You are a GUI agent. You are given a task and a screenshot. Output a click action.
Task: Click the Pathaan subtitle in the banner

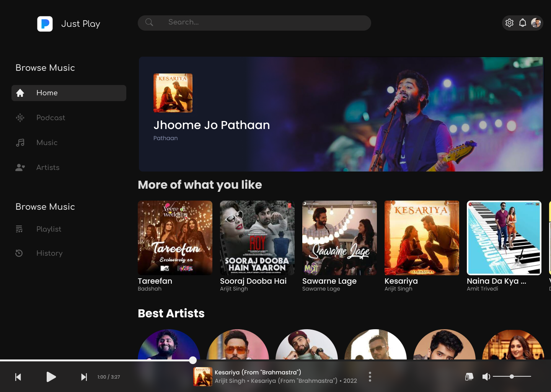165,138
